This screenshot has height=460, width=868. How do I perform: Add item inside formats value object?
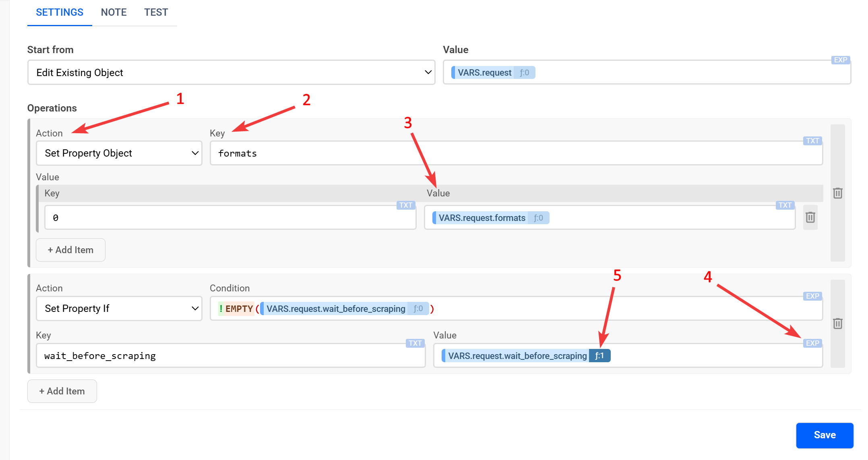coord(70,250)
